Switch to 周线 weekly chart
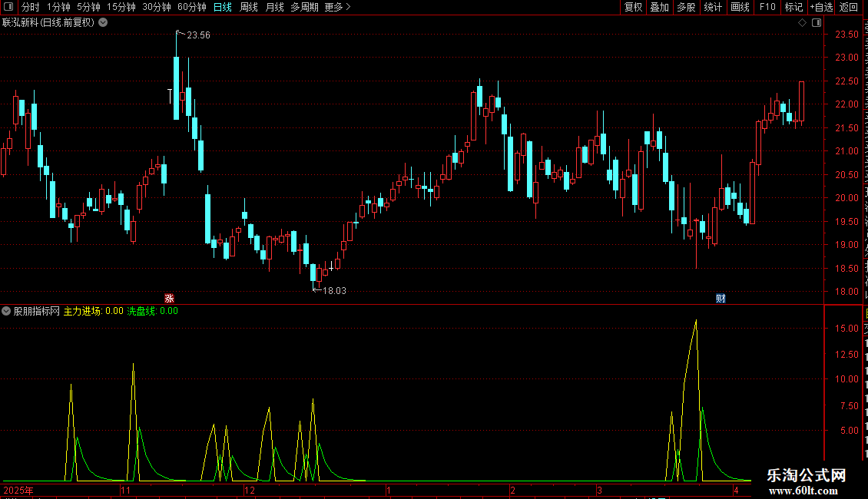 coord(249,7)
